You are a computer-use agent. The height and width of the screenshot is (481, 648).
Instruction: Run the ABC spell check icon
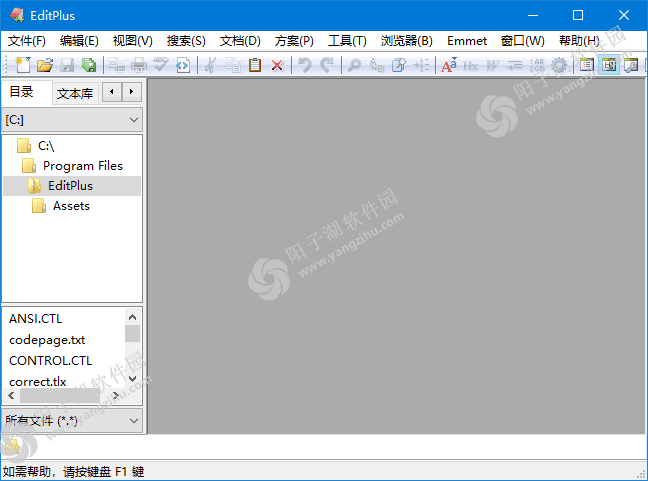coord(160,65)
